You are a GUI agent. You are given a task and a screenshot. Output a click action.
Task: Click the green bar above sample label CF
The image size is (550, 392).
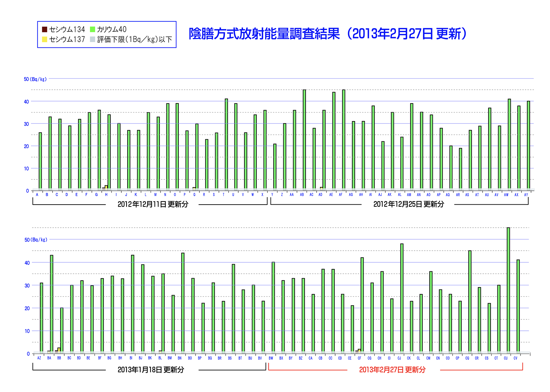362,305
